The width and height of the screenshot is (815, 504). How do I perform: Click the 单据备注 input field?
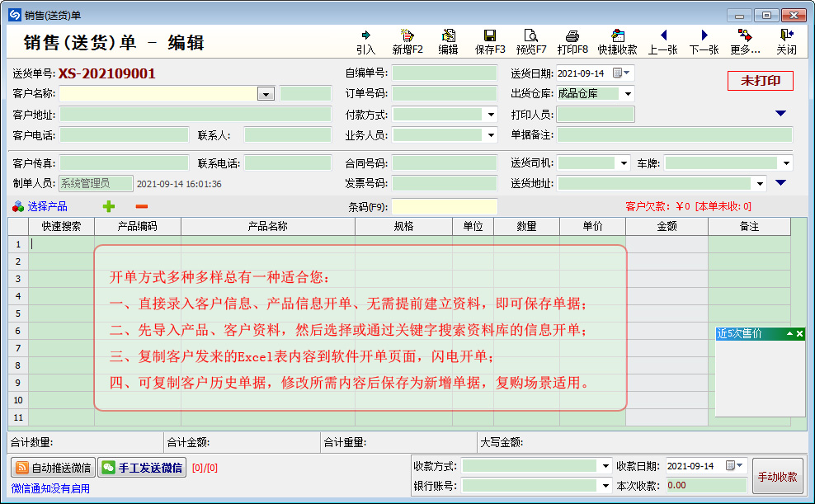pos(675,135)
